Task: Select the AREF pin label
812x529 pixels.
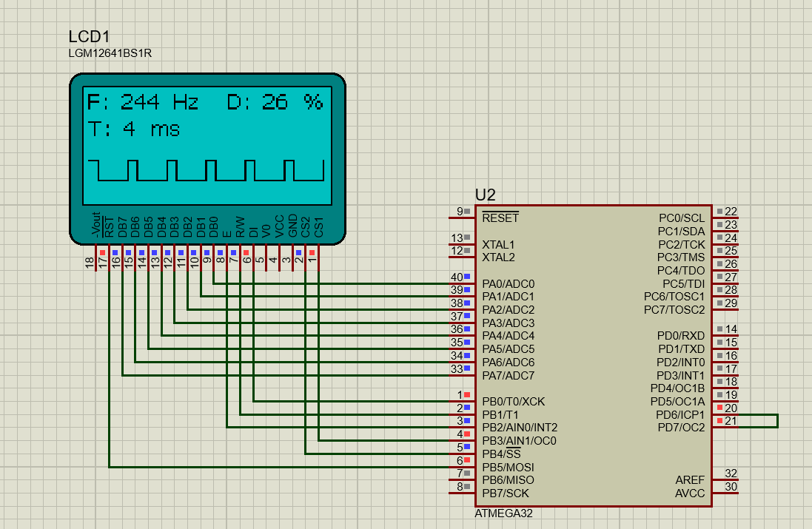Action: 690,480
